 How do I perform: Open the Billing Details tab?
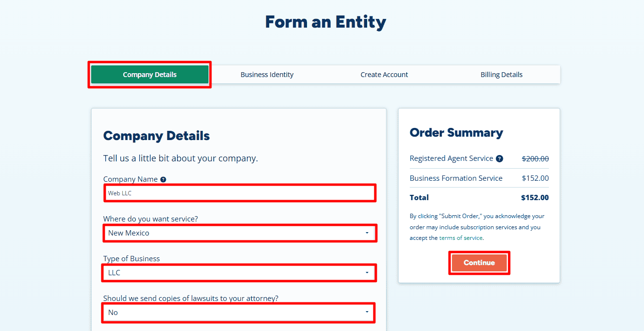pyautogui.click(x=501, y=75)
